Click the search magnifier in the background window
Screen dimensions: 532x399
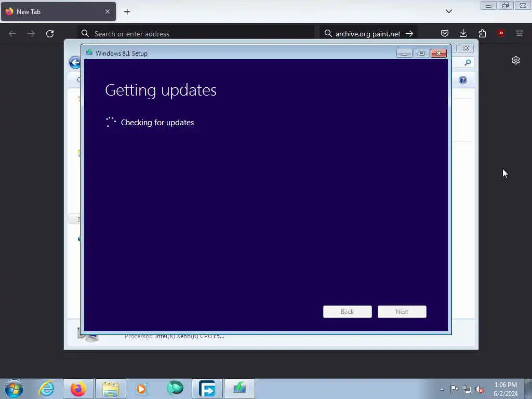(468, 62)
